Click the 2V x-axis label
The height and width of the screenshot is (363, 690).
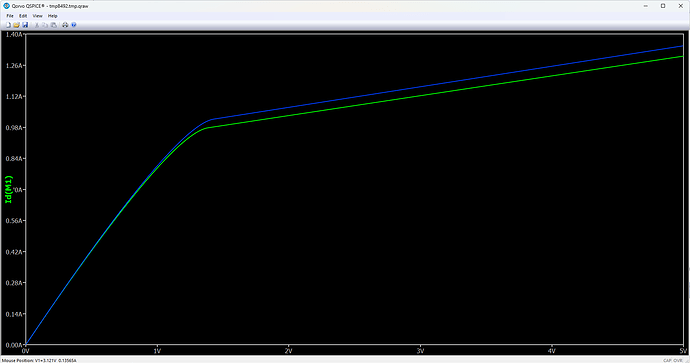[288, 351]
